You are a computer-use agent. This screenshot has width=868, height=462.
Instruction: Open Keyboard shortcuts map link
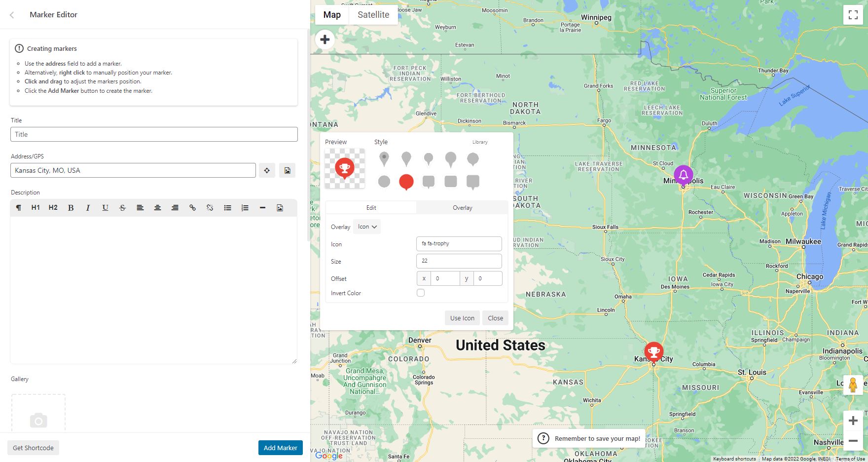click(734, 459)
